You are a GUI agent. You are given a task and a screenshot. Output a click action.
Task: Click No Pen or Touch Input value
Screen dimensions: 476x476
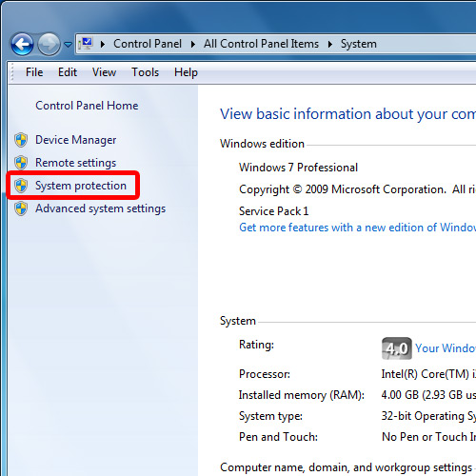(x=428, y=437)
